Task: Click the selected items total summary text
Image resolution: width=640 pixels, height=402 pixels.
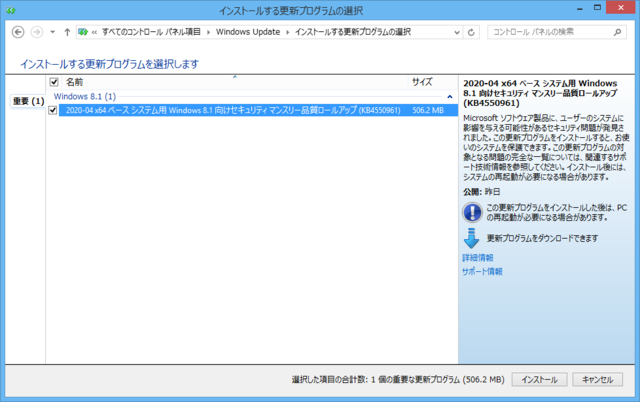Action: click(x=398, y=380)
